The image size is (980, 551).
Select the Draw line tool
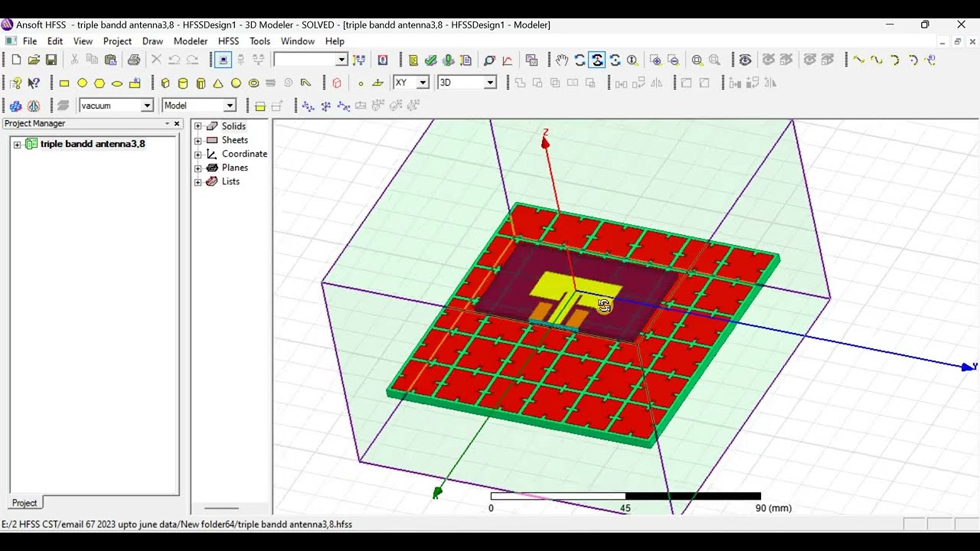[859, 60]
